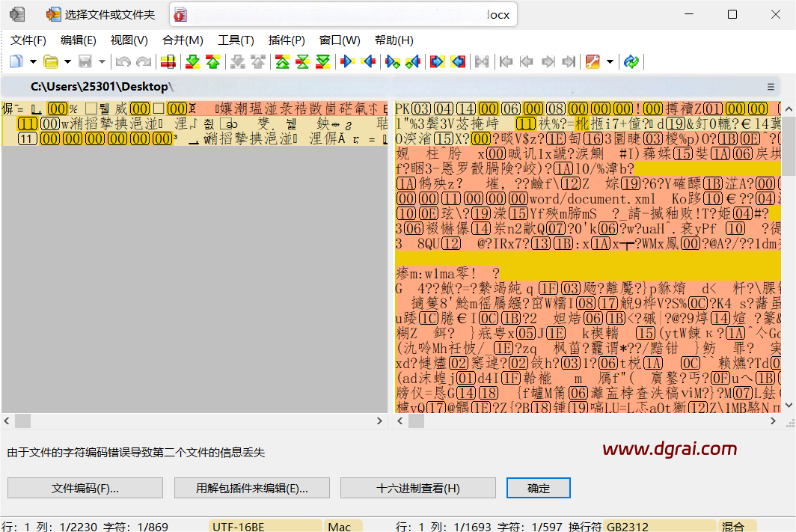Click the Copy all to right icon
Image resolution: width=796 pixels, height=532 pixels.
(x=437, y=61)
